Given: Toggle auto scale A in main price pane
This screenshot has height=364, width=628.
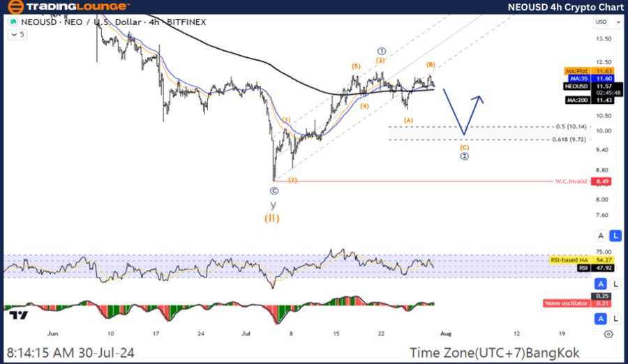Looking at the screenshot, I should point(600,236).
